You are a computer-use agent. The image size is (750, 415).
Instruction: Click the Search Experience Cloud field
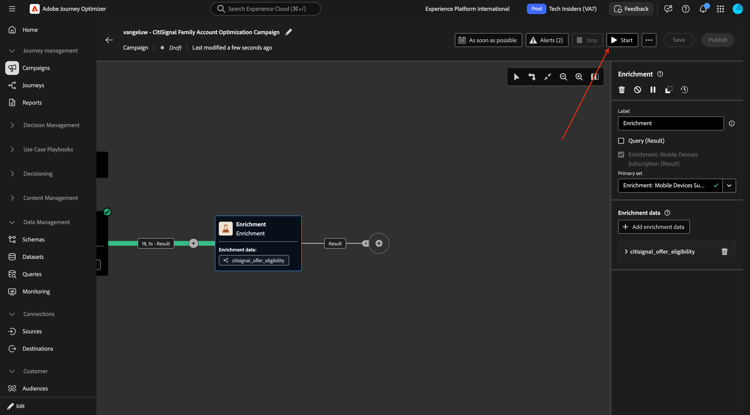click(x=265, y=9)
